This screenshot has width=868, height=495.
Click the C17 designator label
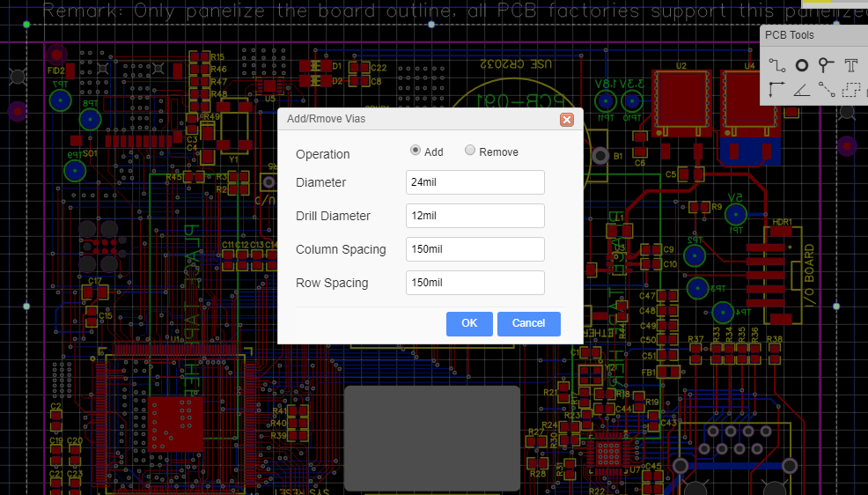[95, 281]
